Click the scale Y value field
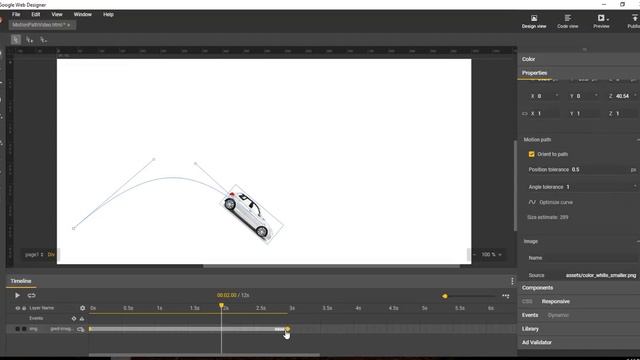Screen dimensions: 640x360 point(588,113)
